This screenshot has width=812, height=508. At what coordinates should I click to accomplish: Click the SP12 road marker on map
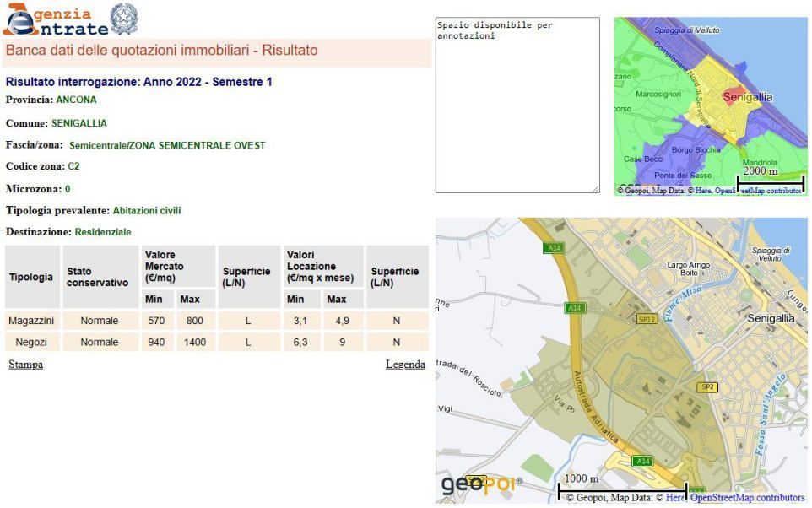(647, 319)
